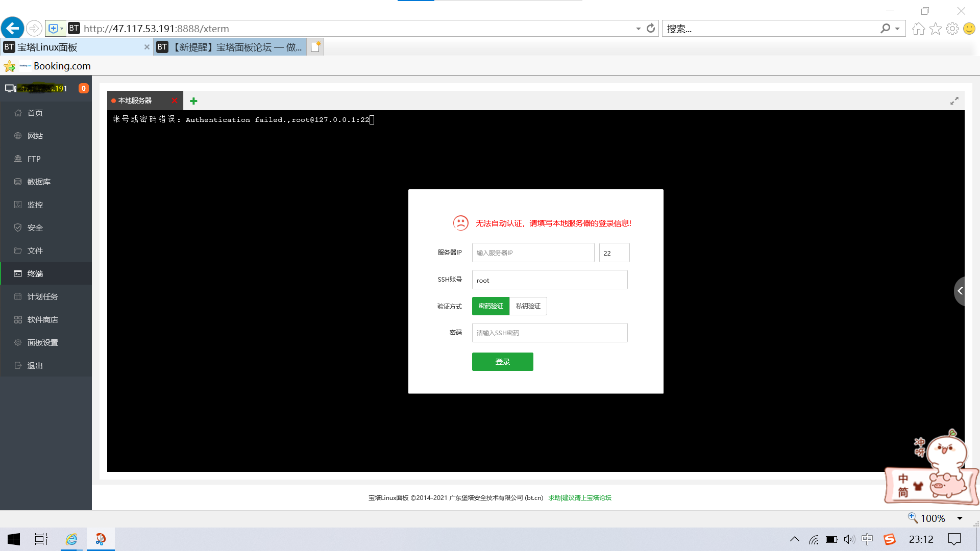Close the 本地服务器 terminal tab
Image resolution: width=980 pixels, height=551 pixels.
[x=175, y=101]
